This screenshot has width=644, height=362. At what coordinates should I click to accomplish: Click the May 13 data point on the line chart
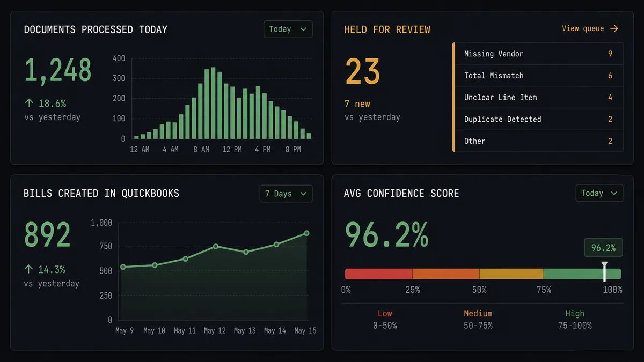click(x=246, y=252)
